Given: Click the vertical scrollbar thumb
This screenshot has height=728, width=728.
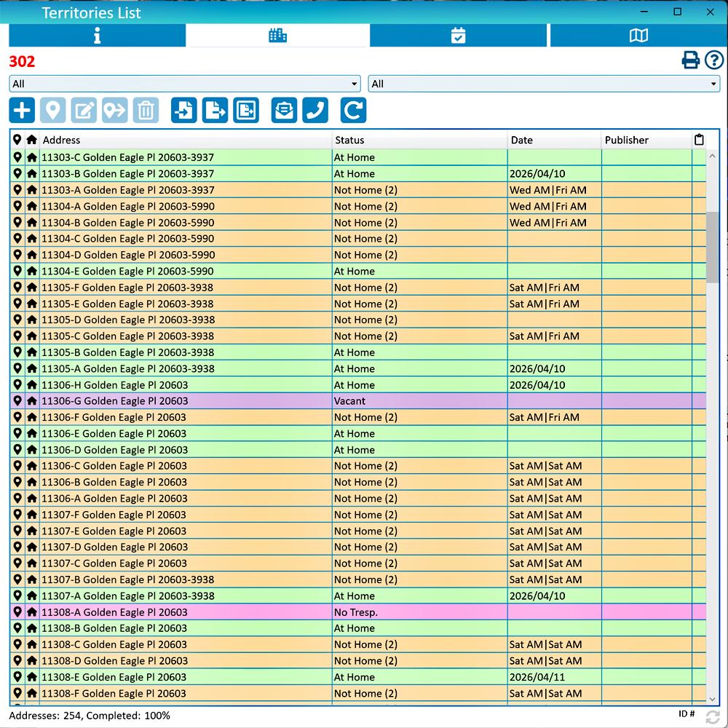Looking at the screenshot, I should [713, 248].
